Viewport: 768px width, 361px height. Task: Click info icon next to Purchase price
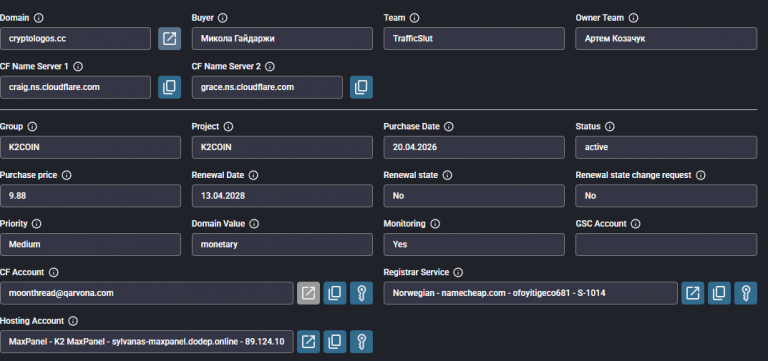point(67,175)
